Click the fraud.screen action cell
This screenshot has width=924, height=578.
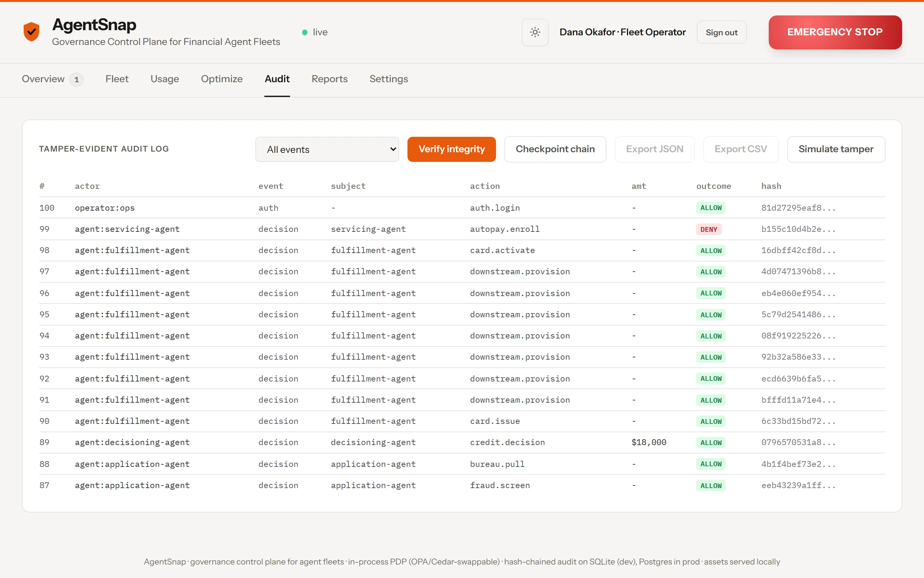click(500, 485)
